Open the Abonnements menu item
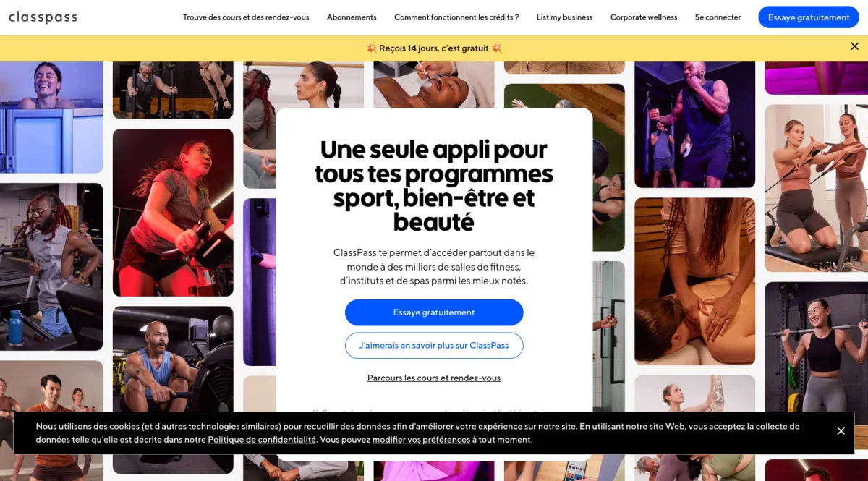This screenshot has width=868, height=481. [352, 17]
